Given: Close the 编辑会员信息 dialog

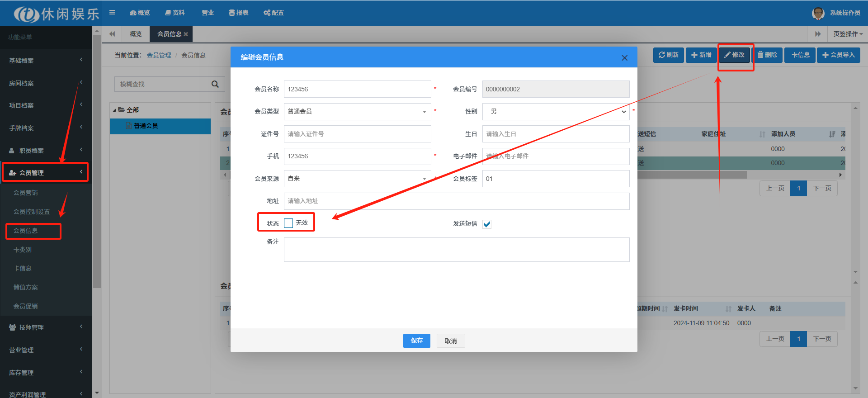Looking at the screenshot, I should click(x=624, y=58).
